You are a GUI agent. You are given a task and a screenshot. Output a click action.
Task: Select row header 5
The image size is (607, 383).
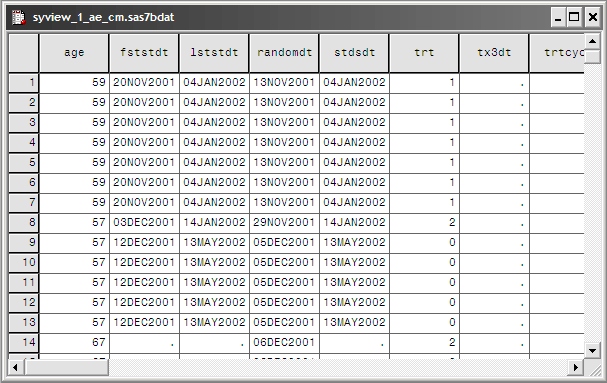24,163
